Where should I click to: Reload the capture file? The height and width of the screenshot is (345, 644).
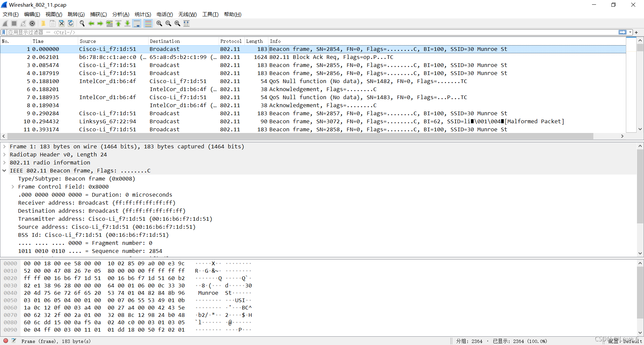tap(71, 23)
